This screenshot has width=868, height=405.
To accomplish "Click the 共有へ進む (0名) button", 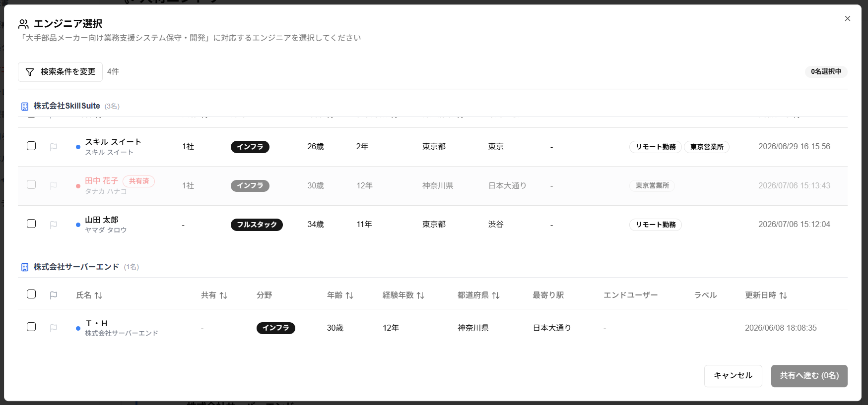I will [x=809, y=376].
